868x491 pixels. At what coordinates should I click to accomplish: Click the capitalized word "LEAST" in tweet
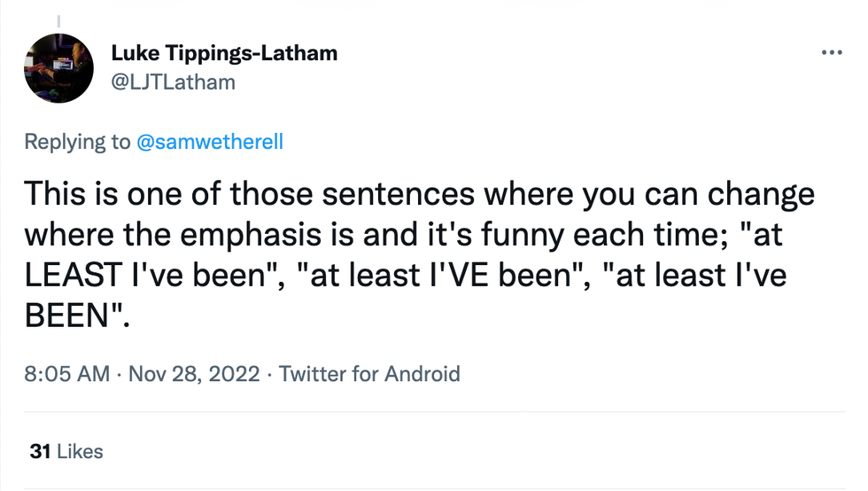[74, 275]
